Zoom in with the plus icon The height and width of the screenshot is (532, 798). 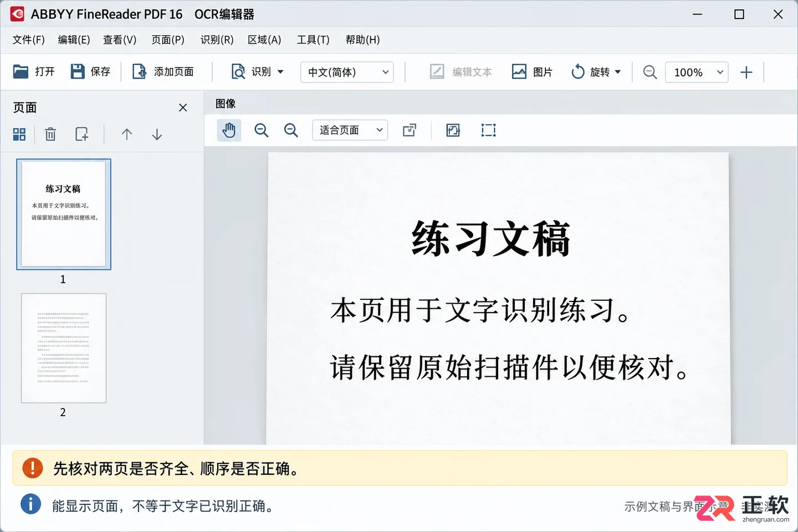pos(746,72)
